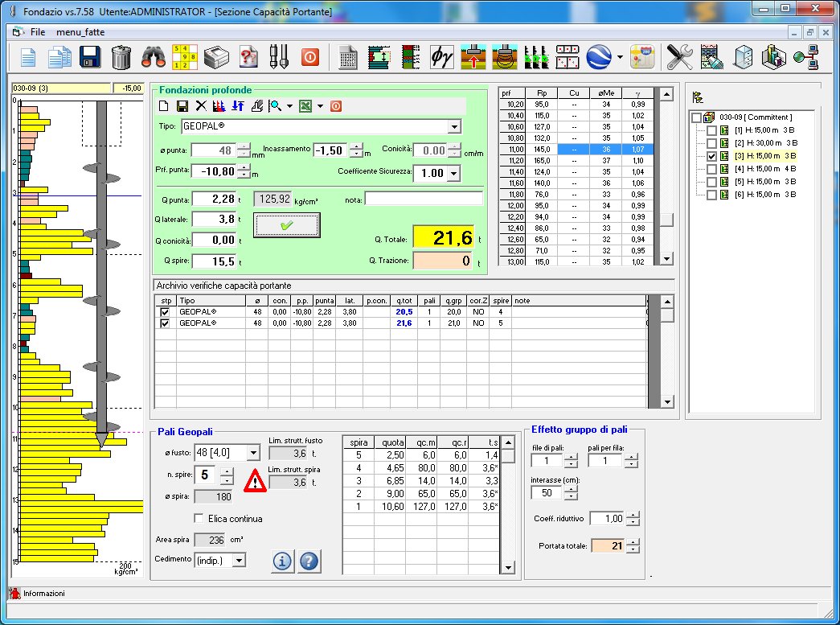Click the Informazioni status bar entry
The width and height of the screenshot is (840, 625).
tap(43, 594)
